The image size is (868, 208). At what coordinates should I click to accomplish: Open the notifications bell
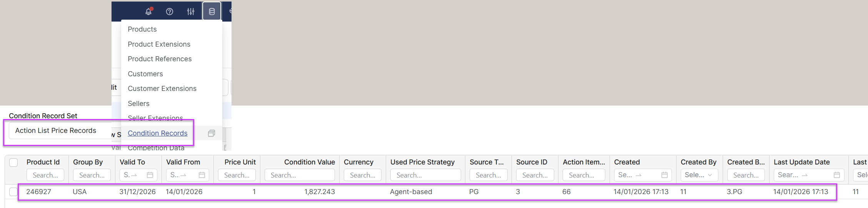pos(148,12)
